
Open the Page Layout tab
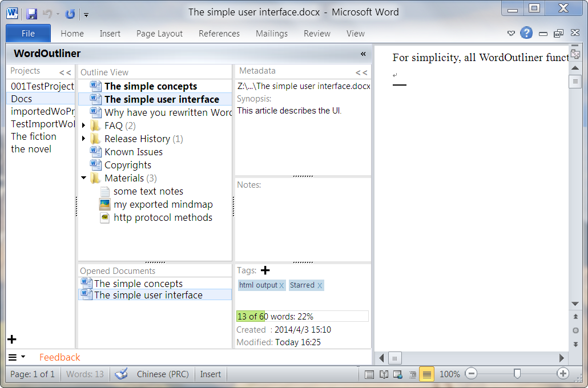click(159, 33)
